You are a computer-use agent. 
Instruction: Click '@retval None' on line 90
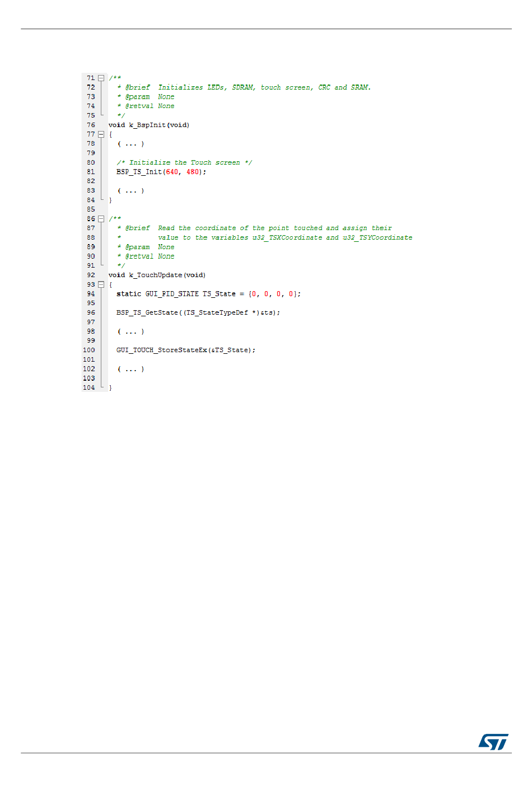pos(146,256)
